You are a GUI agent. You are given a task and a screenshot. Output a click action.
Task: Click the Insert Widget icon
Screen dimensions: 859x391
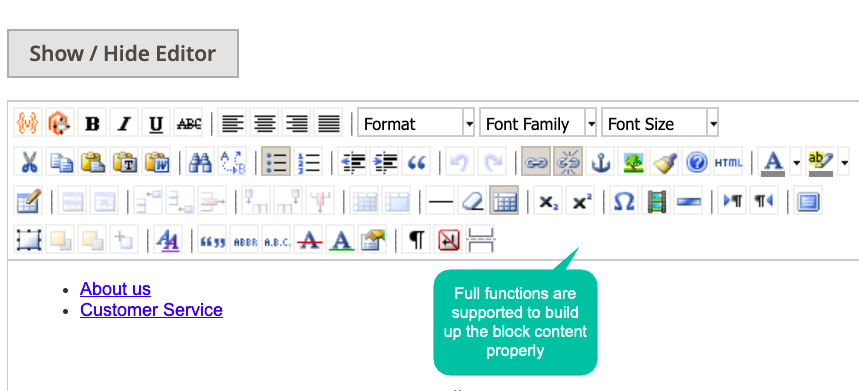(59, 123)
